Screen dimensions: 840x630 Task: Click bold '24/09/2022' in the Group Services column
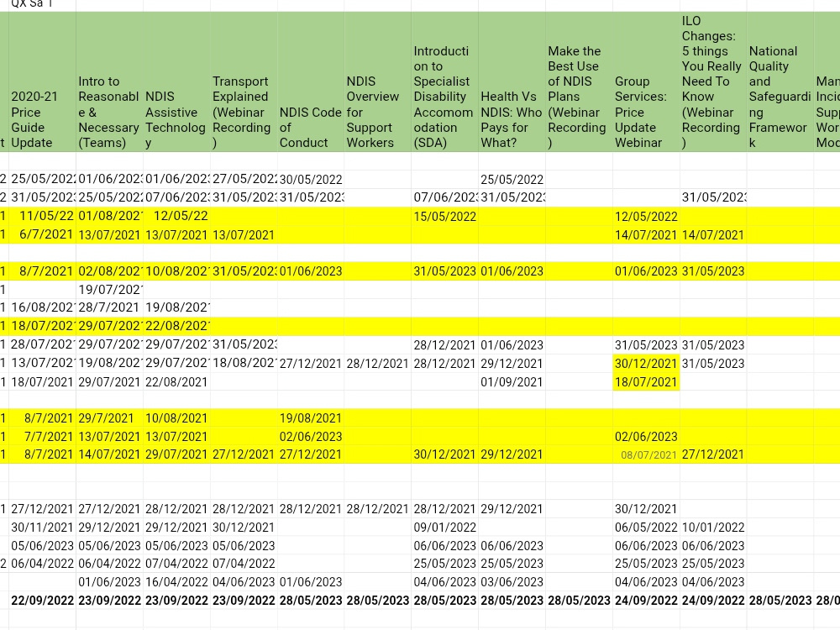coord(646,601)
